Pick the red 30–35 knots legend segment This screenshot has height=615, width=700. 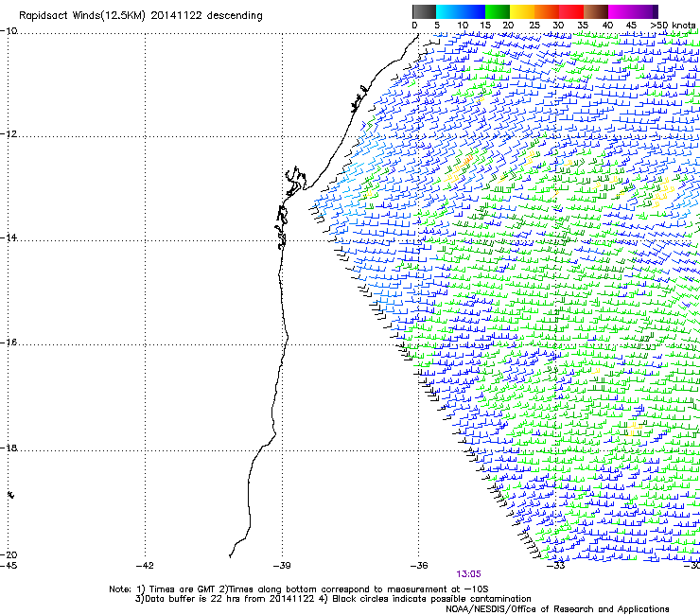click(x=571, y=11)
